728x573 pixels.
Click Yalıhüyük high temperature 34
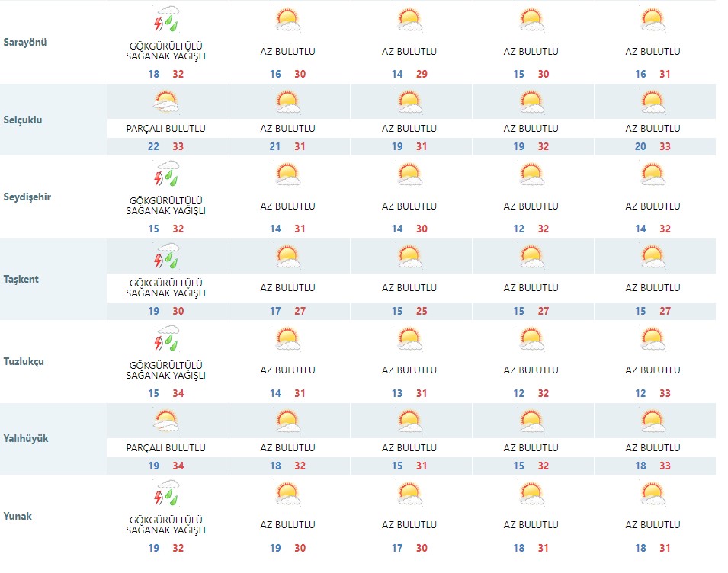click(x=178, y=466)
